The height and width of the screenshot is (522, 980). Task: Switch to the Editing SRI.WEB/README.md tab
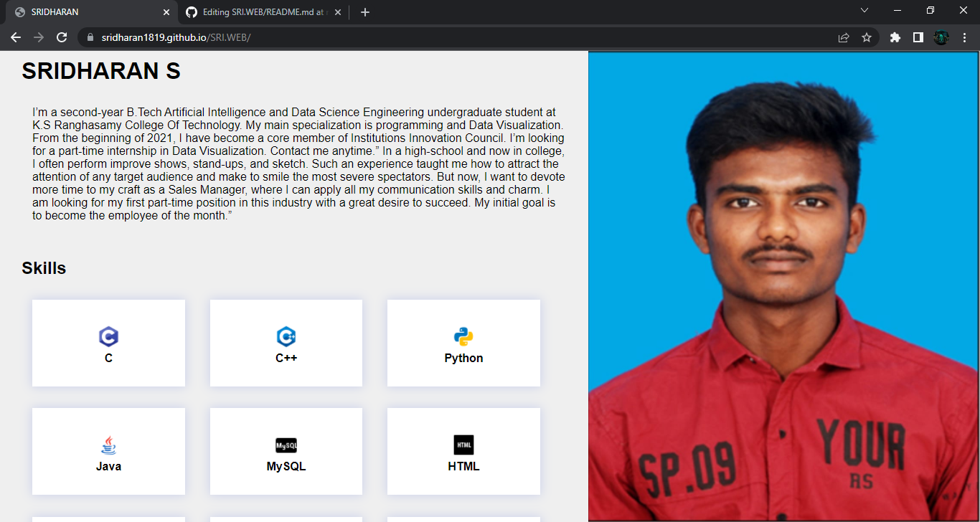coord(263,12)
